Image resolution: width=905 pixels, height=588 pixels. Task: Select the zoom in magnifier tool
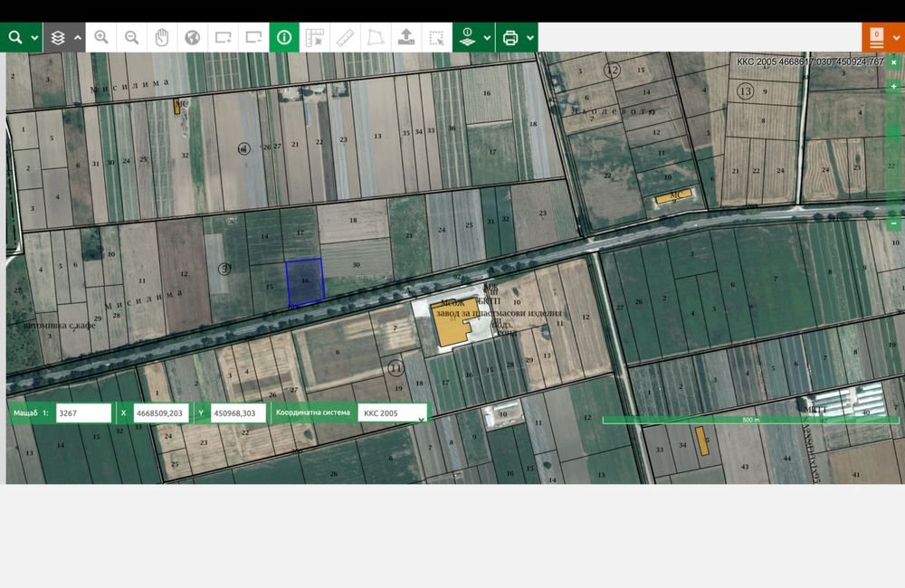(x=101, y=37)
